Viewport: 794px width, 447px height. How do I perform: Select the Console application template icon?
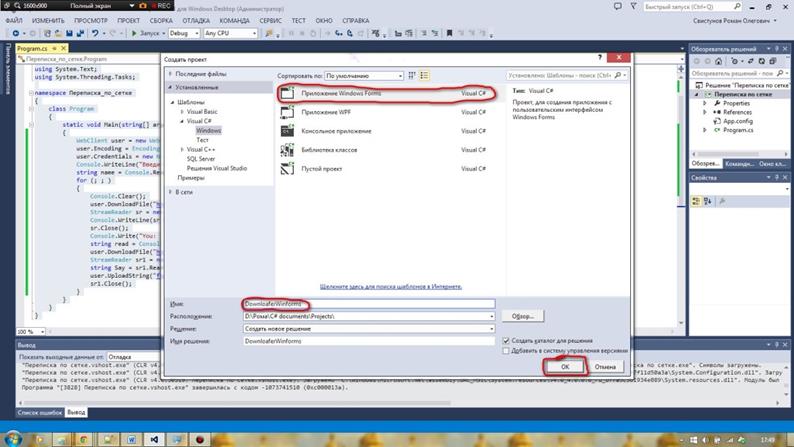(288, 131)
